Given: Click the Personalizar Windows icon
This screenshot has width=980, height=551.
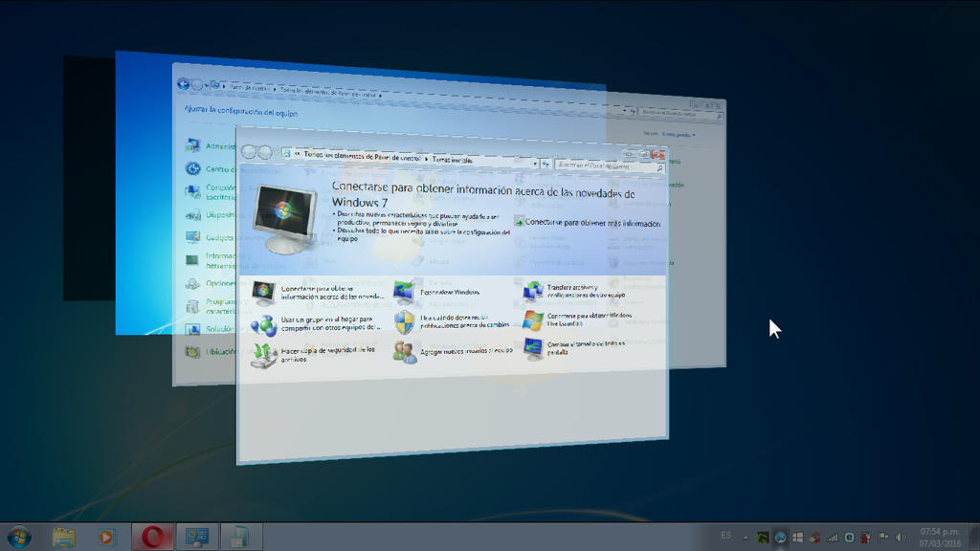Looking at the screenshot, I should tap(404, 292).
